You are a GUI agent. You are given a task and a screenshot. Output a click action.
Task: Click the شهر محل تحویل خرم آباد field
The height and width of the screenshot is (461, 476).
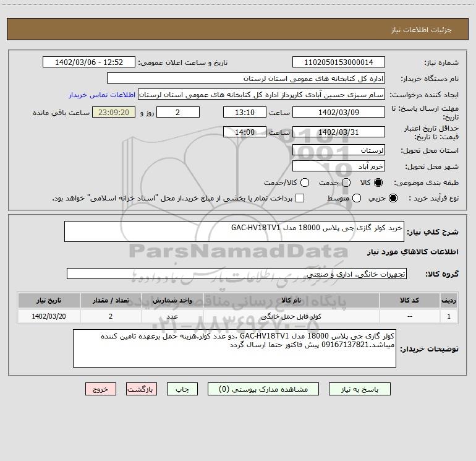339,166
